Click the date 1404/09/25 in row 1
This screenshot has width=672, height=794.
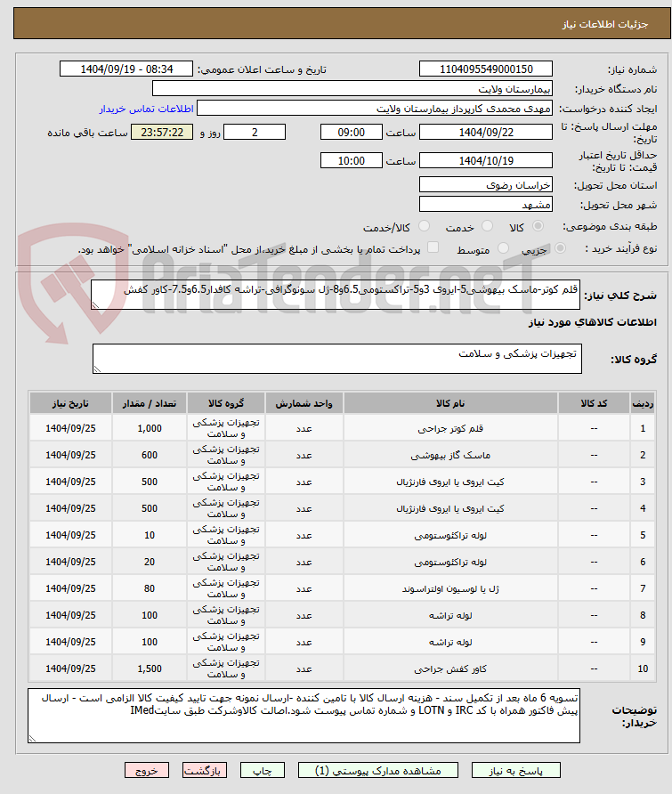point(70,428)
